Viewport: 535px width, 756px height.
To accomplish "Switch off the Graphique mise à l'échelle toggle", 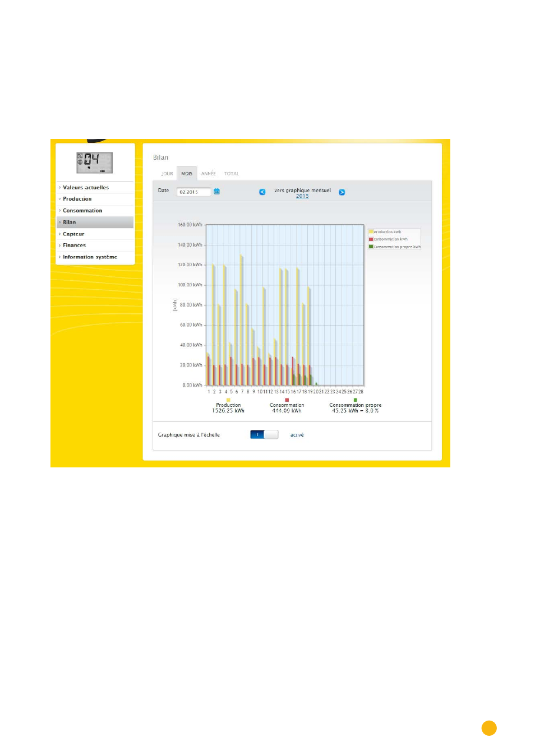I will pos(264,435).
